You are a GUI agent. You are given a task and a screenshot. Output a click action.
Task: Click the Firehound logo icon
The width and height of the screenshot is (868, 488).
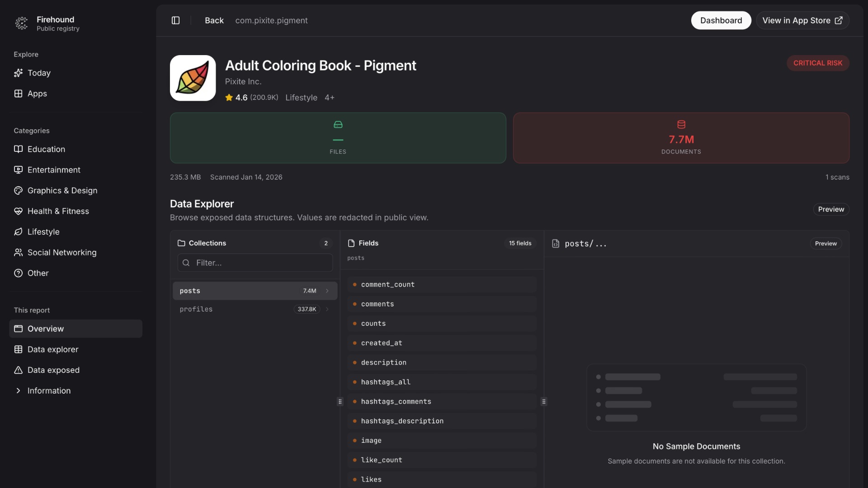21,23
